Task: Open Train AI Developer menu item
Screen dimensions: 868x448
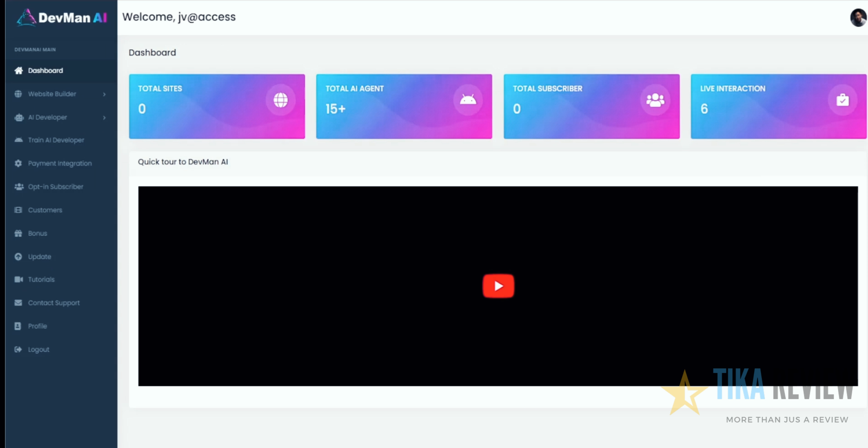Action: click(x=61, y=140)
